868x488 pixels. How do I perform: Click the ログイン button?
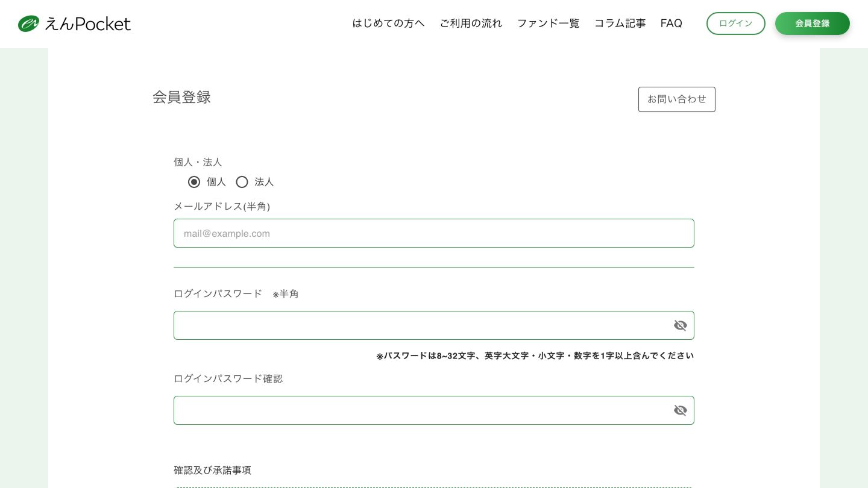(x=736, y=23)
